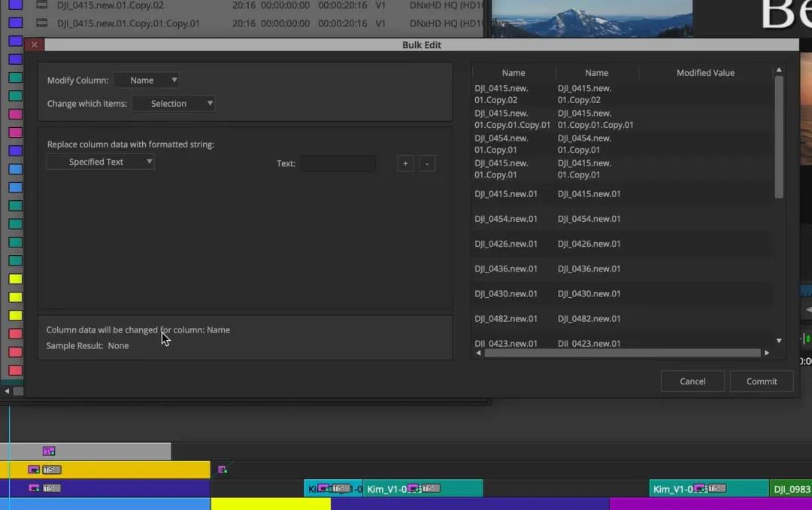Click color swatch beside DJI_0415.new.01.Copy.01.Copy.01 bin row

(16, 23)
